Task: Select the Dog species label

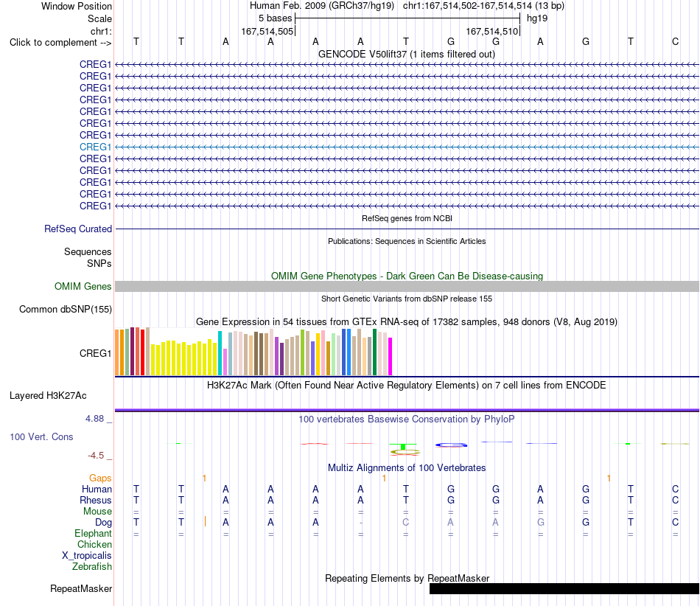Action: pyautogui.click(x=103, y=522)
